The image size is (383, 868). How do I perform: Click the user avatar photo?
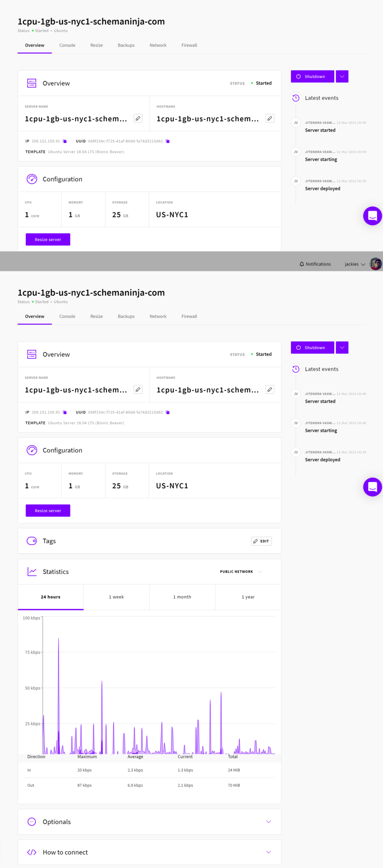(375, 264)
